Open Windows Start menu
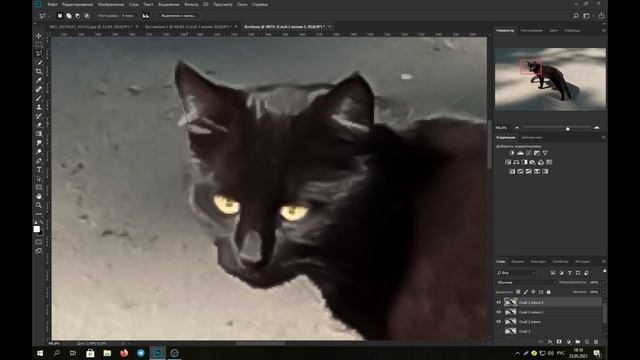This screenshot has width=640, height=360. click(40, 353)
